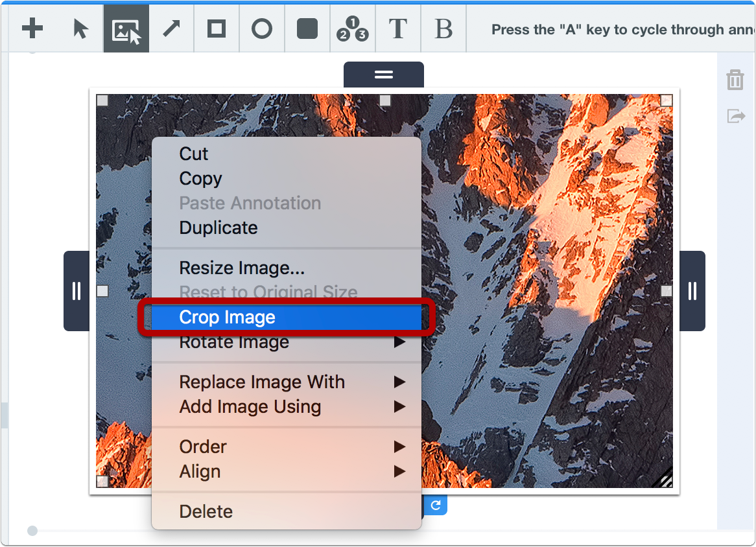Expand the Add Image Using submenu
756x547 pixels.
(287, 407)
